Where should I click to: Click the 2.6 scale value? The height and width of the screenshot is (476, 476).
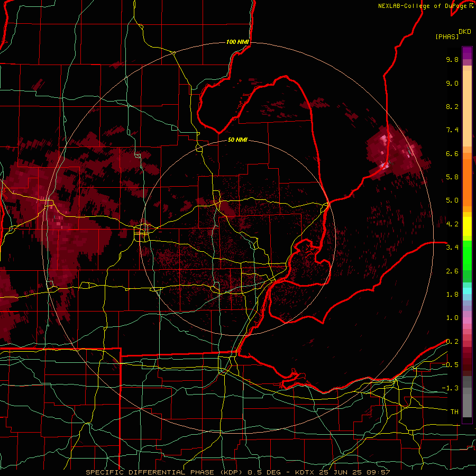(x=452, y=271)
